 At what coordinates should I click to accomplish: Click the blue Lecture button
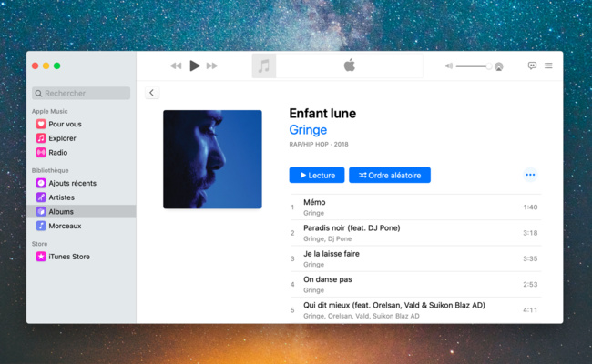(x=317, y=175)
